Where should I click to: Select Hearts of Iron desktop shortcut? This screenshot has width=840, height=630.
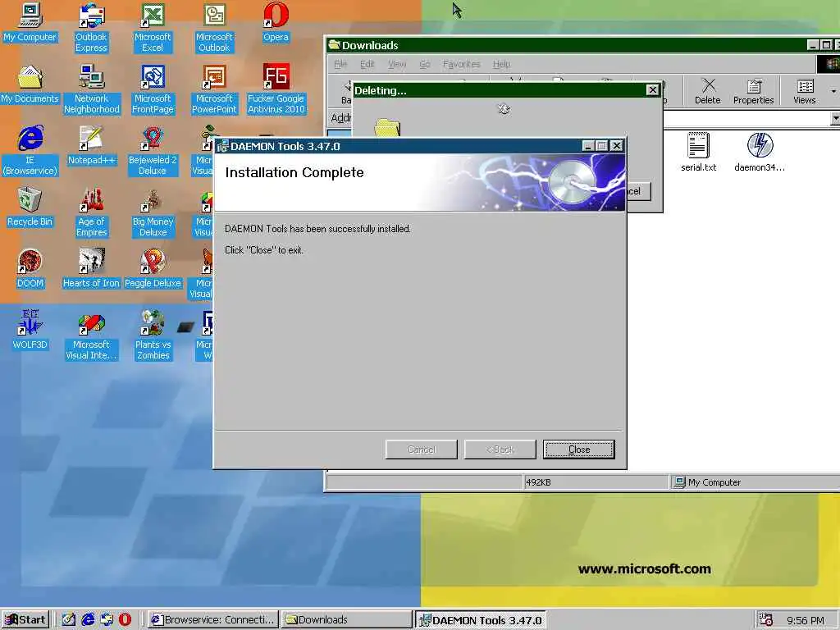pos(91,269)
